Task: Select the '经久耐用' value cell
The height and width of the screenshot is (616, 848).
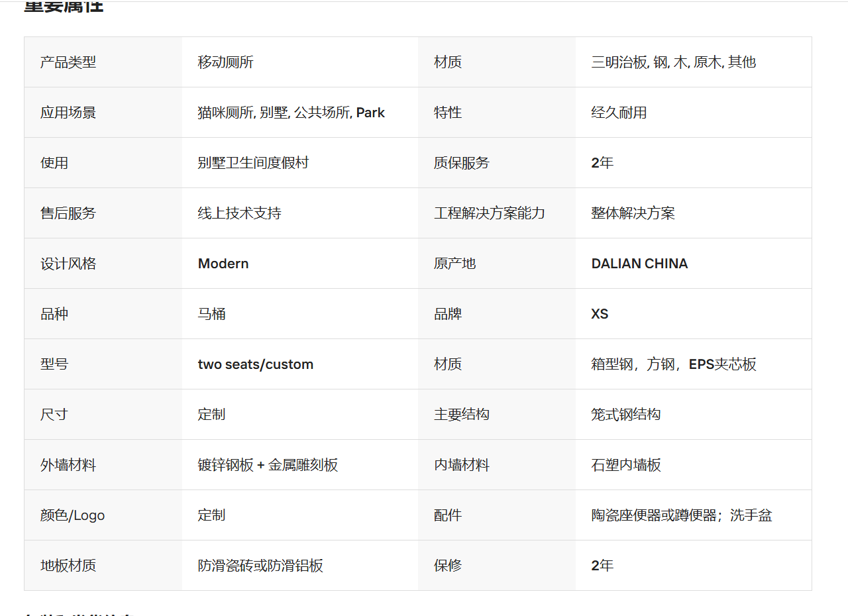Action: [619, 113]
